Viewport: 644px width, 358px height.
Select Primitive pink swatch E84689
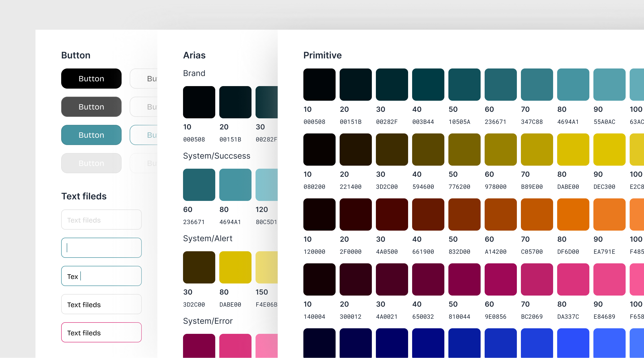(609, 279)
